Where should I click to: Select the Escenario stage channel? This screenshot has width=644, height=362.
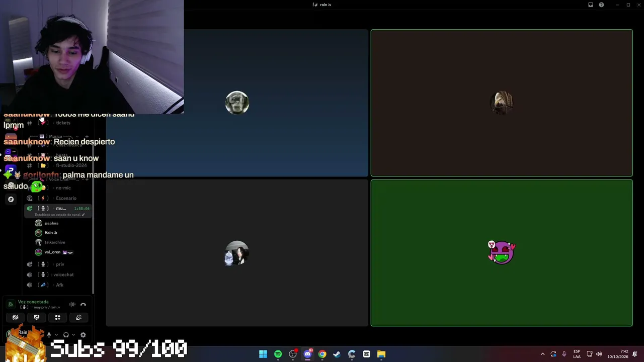[x=58, y=198]
